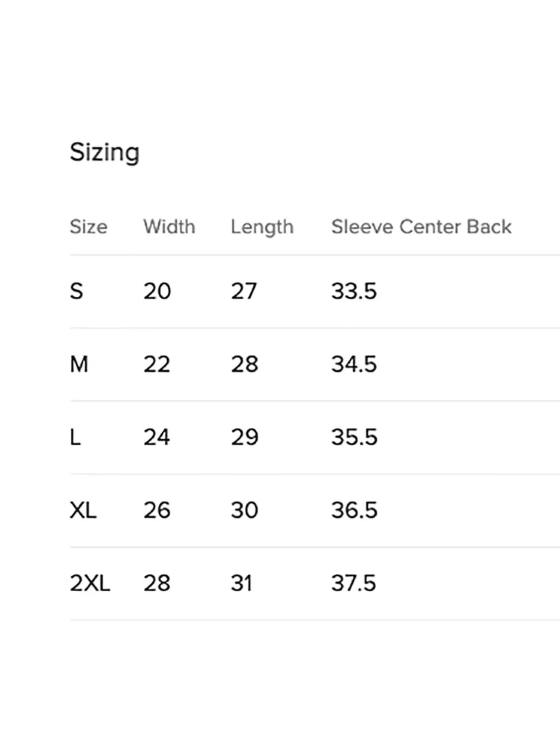Click sleeve value 35.5 in L row
Image resolution: width=560 pixels, height=747 pixels.
coord(354,437)
